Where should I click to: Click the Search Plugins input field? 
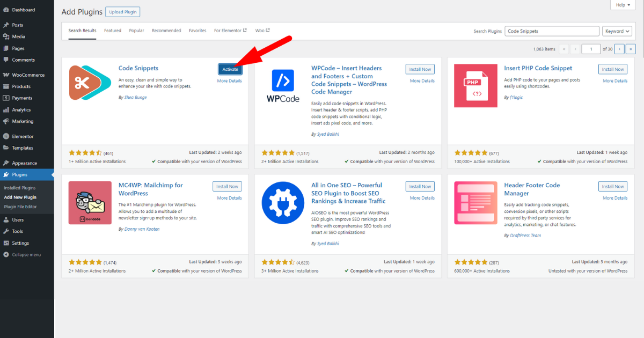click(552, 31)
